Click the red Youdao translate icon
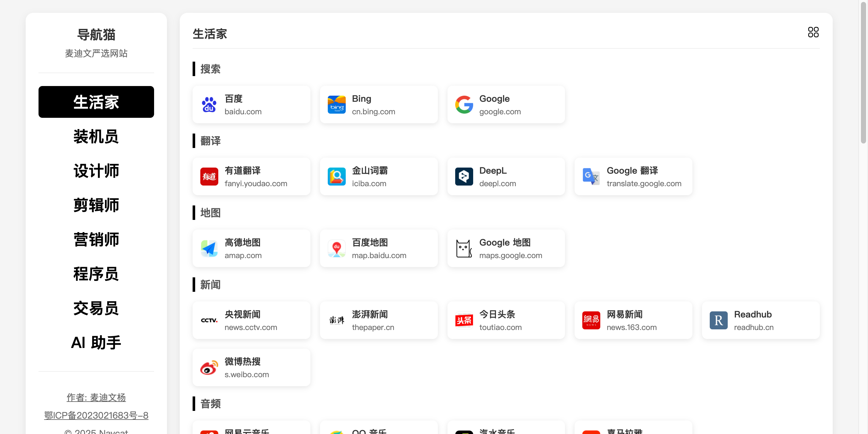Image resolution: width=868 pixels, height=434 pixels. [209, 177]
